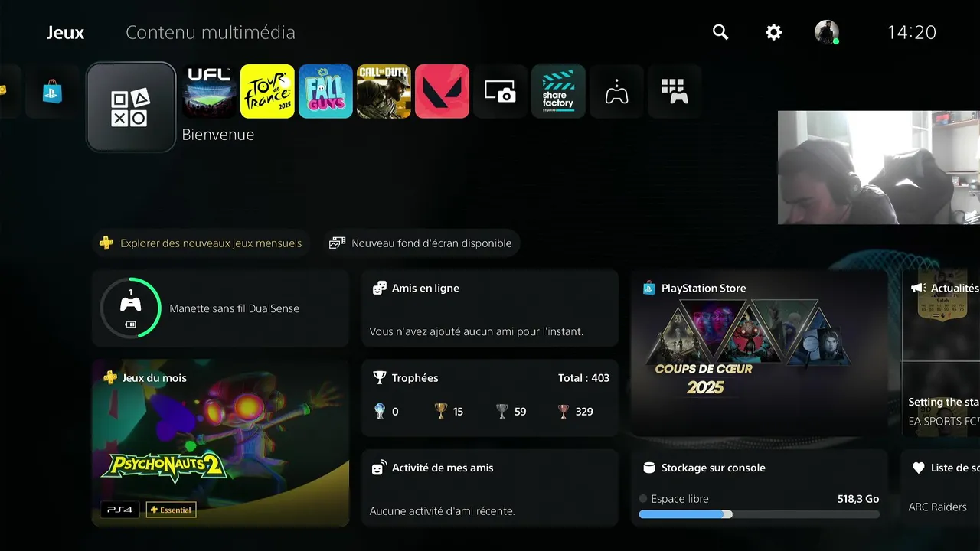Click the Total : 403 trophy text
The width and height of the screenshot is (980, 551).
(x=583, y=378)
